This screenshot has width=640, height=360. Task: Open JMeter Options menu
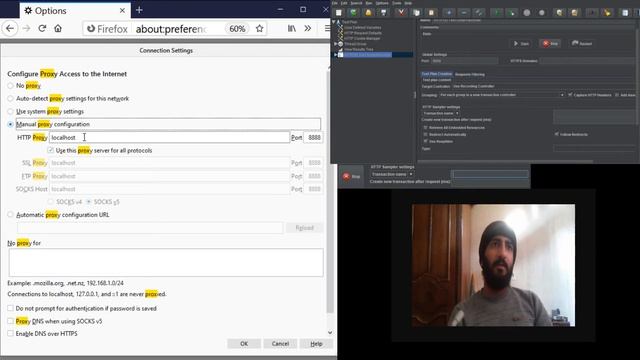(x=382, y=3)
